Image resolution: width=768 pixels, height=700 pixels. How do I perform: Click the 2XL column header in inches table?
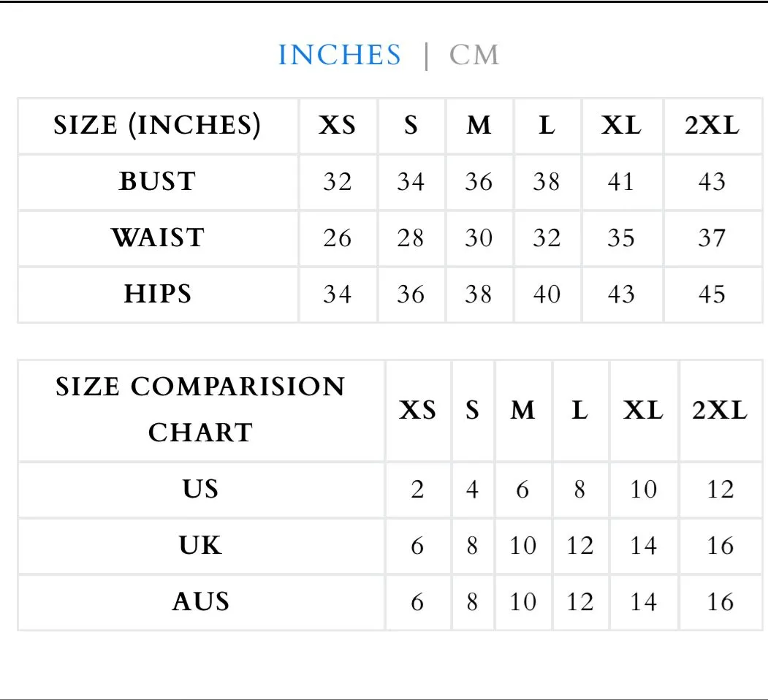[x=712, y=126]
